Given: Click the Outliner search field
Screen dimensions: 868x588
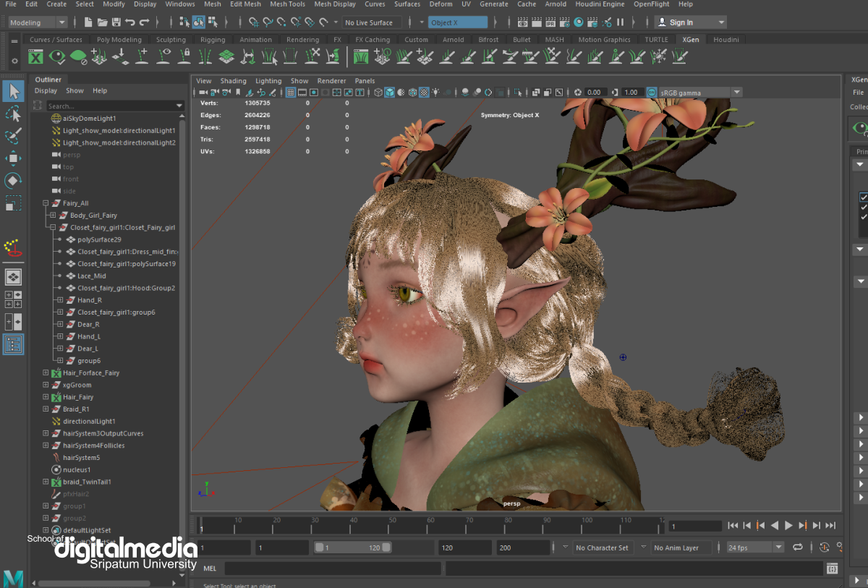Looking at the screenshot, I should (109, 106).
